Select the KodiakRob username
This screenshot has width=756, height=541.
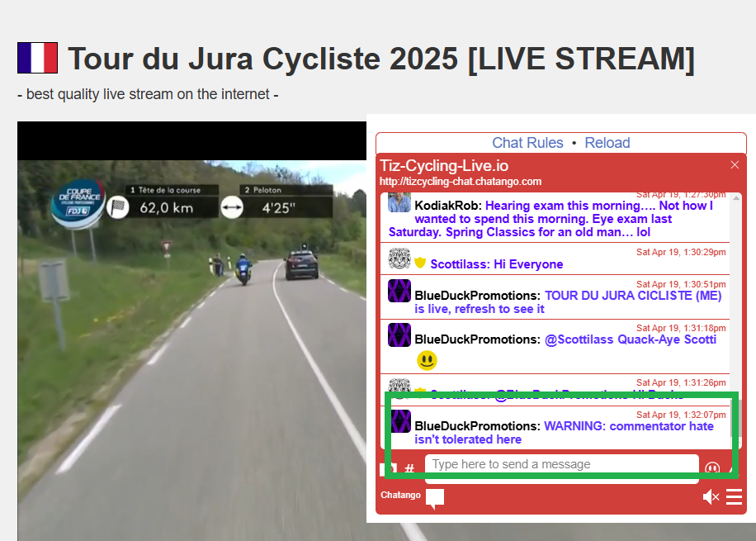click(x=448, y=206)
